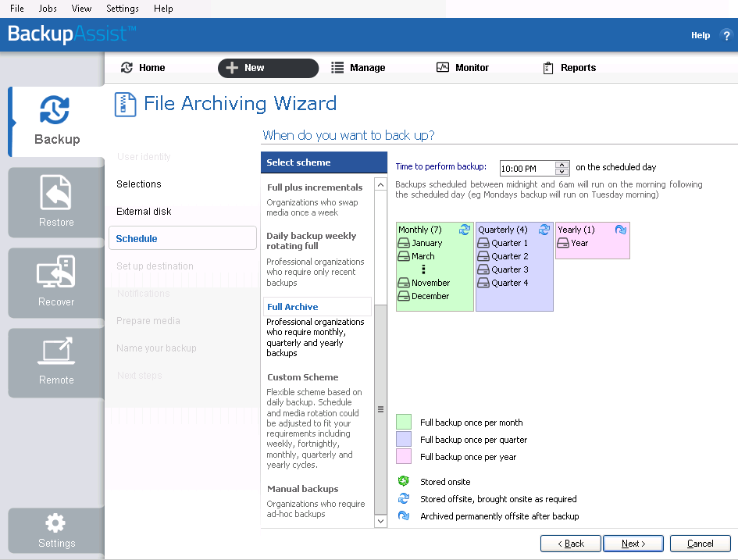Viewport: 738px width, 560px height.
Task: Open the View menu
Action: coord(81,9)
